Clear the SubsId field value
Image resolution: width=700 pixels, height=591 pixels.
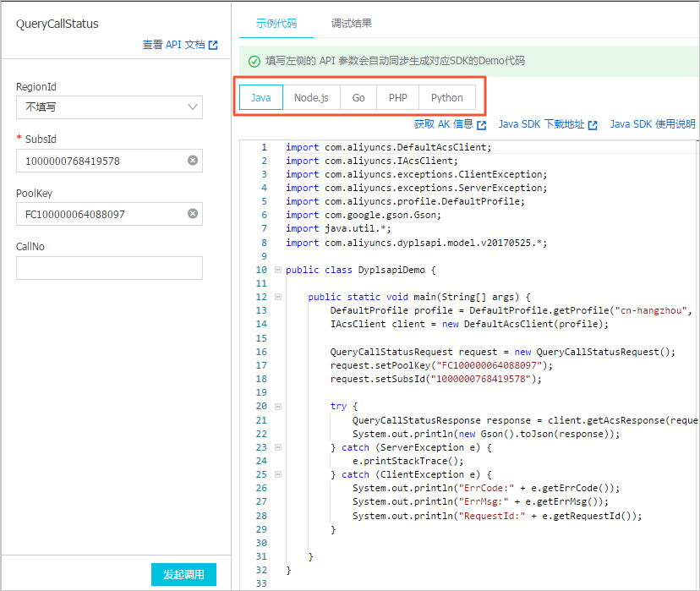coord(193,161)
